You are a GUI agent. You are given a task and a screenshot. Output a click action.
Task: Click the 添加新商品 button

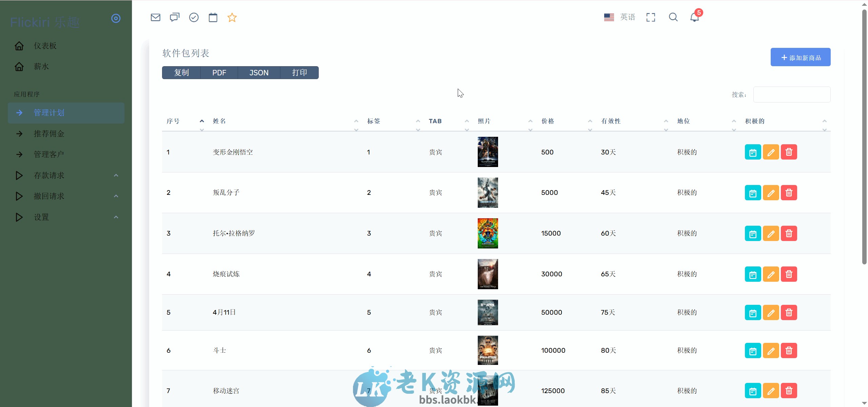click(x=800, y=57)
